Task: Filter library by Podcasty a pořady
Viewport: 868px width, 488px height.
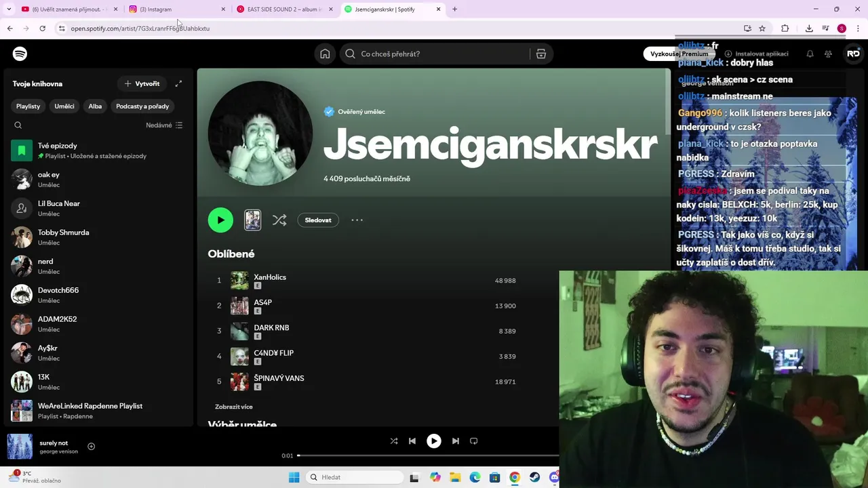Action: pyautogui.click(x=142, y=106)
